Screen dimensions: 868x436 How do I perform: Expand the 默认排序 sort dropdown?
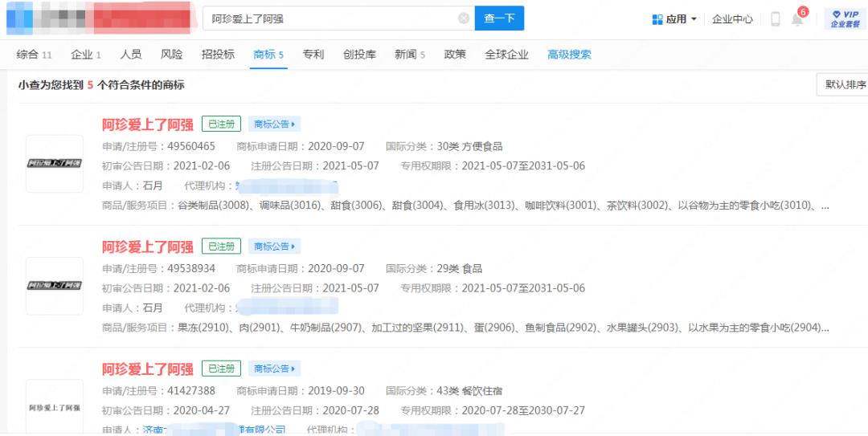[x=844, y=85]
